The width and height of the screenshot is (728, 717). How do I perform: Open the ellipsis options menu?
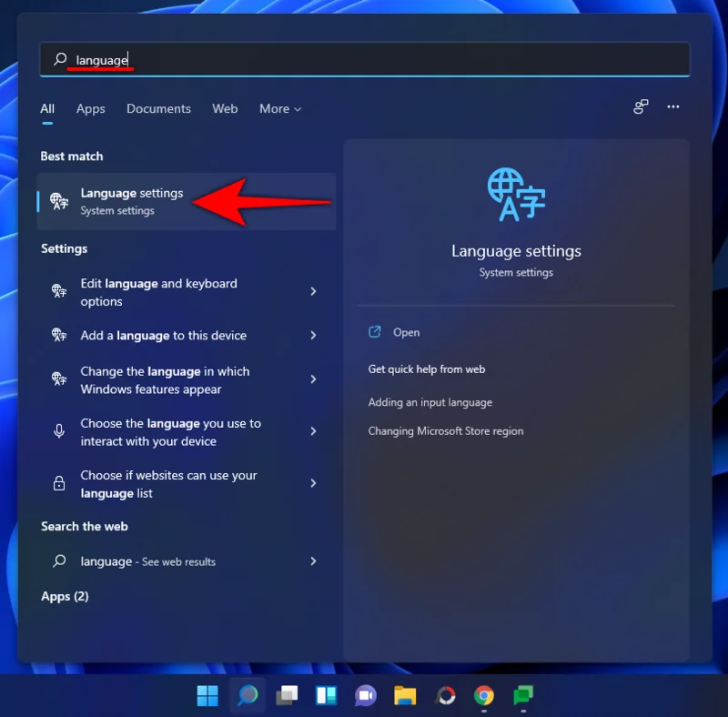coord(673,107)
